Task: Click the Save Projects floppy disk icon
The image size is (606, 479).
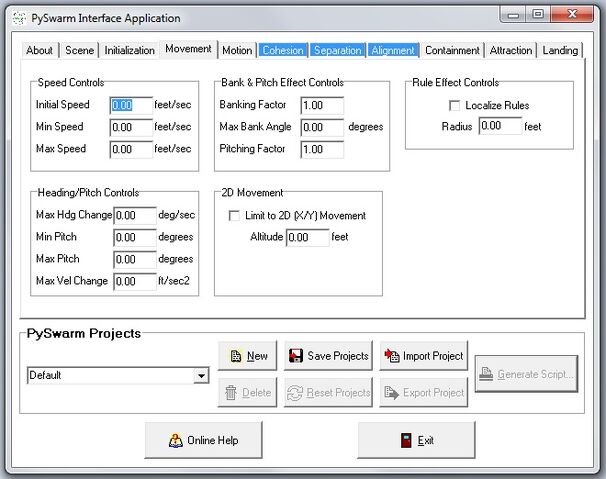Action: 296,356
